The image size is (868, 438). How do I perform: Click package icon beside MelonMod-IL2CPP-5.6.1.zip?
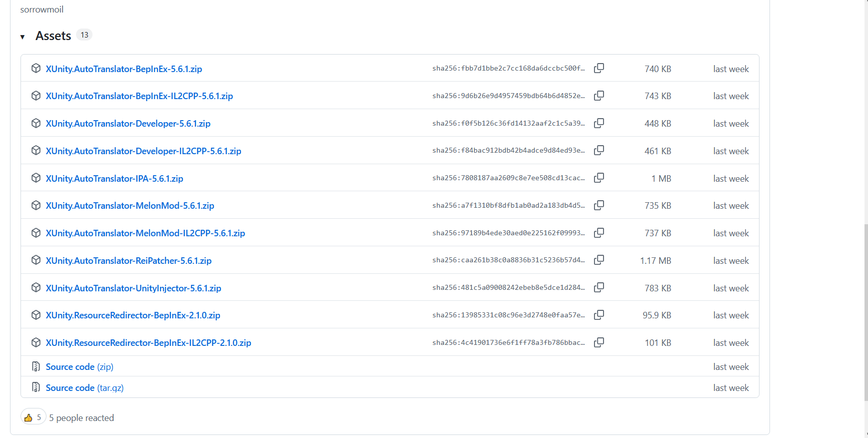click(36, 233)
